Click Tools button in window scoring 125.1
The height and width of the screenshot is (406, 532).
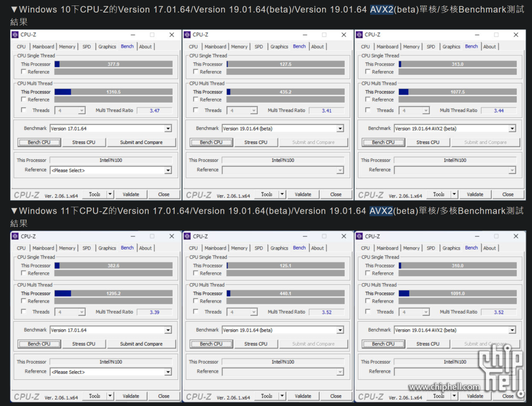click(267, 396)
